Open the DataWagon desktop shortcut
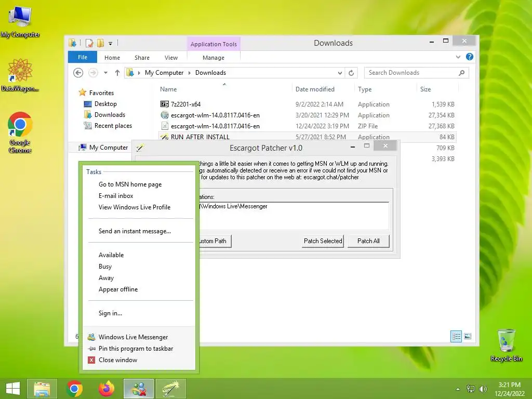Screen dimensions: 532x399 pos(20,75)
